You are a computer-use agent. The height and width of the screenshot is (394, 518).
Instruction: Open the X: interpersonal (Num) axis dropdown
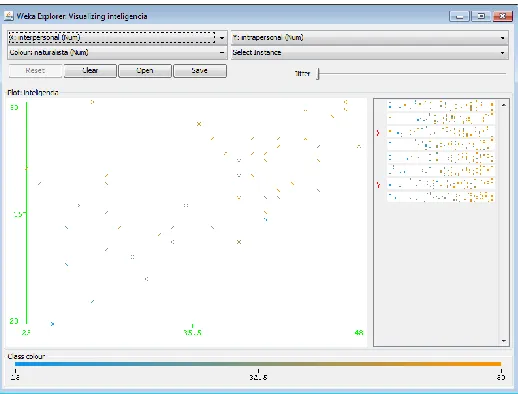(117, 38)
